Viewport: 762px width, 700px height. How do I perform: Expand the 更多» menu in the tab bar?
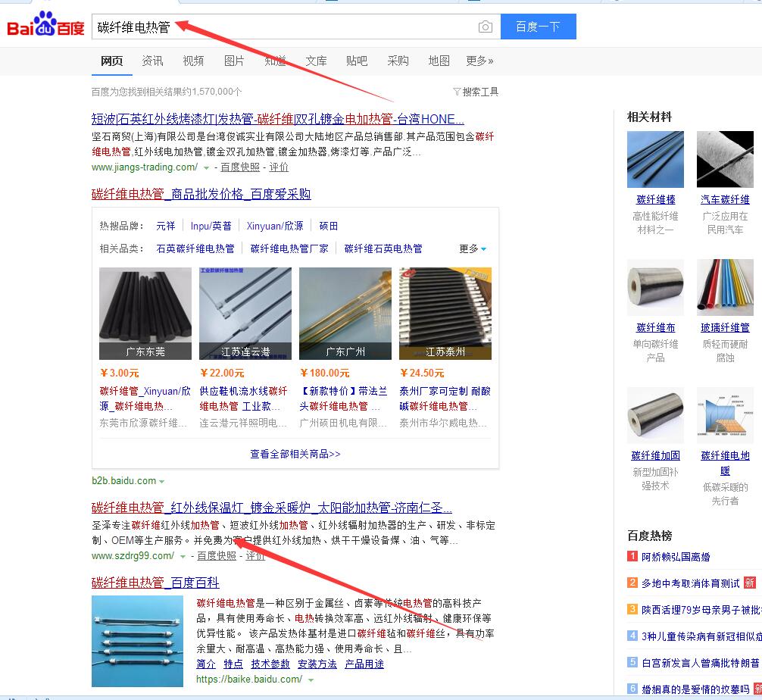tap(479, 61)
